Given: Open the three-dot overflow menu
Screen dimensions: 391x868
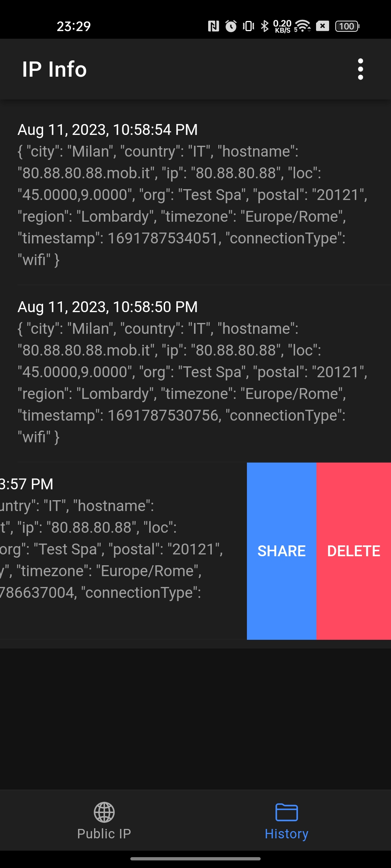Looking at the screenshot, I should point(360,69).
